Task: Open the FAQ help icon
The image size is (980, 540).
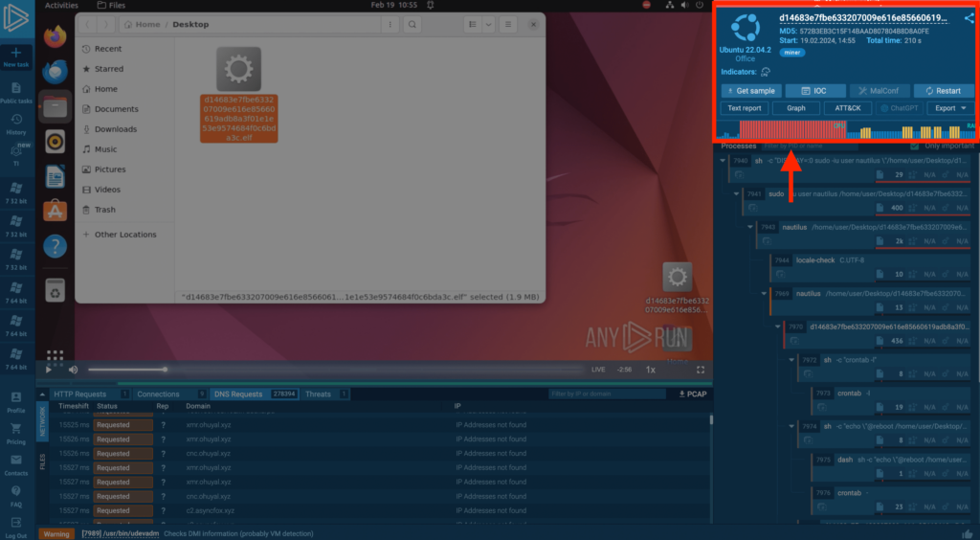Action: 16,492
